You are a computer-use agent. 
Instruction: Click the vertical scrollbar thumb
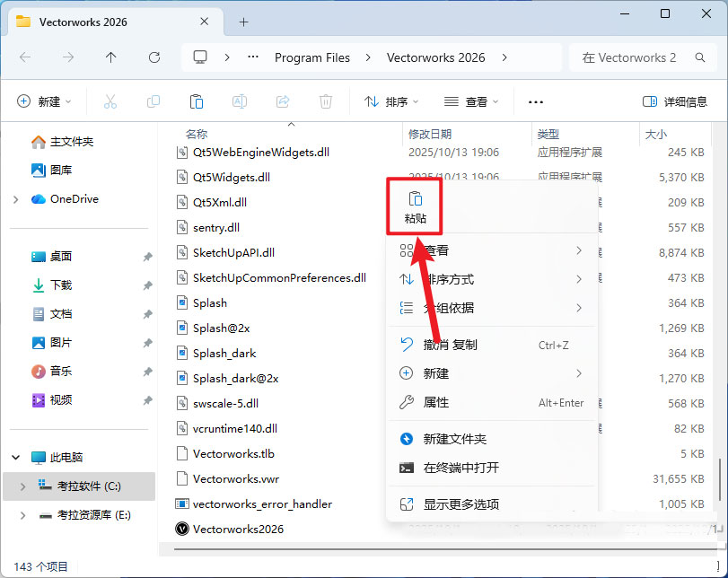[x=720, y=480]
